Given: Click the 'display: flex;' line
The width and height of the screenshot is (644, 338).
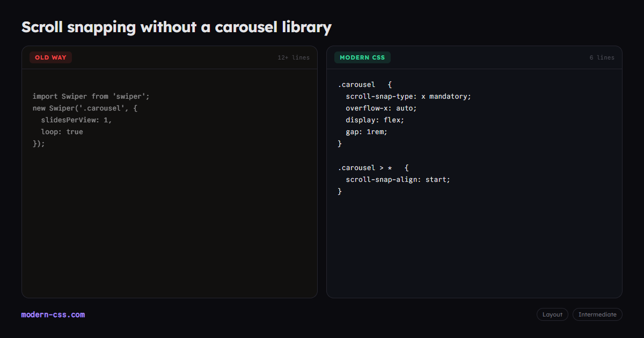Looking at the screenshot, I should tap(375, 120).
